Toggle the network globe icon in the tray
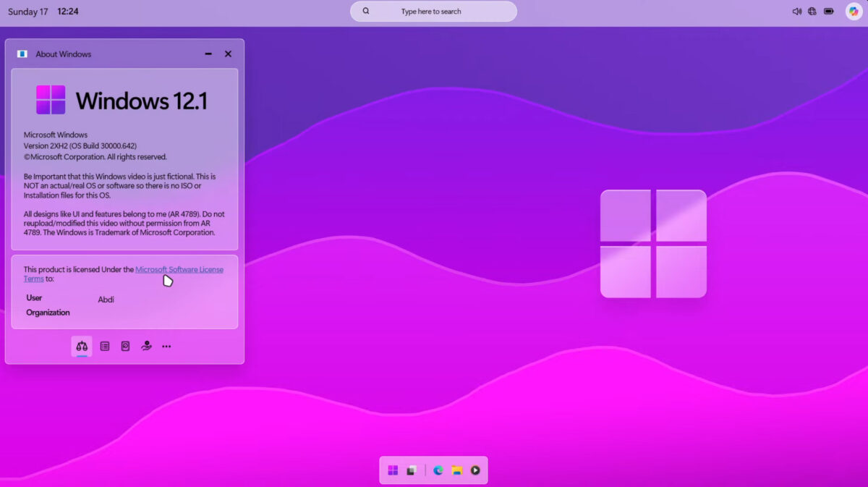868x487 pixels. 812,11
